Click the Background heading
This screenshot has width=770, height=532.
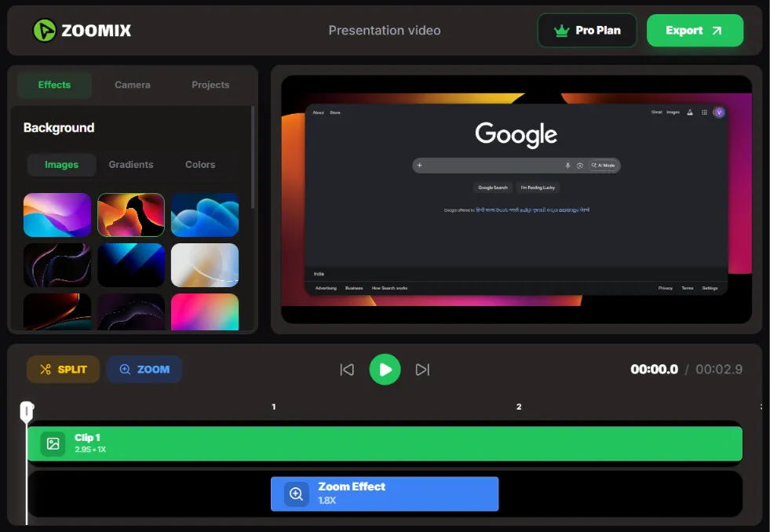coord(59,128)
